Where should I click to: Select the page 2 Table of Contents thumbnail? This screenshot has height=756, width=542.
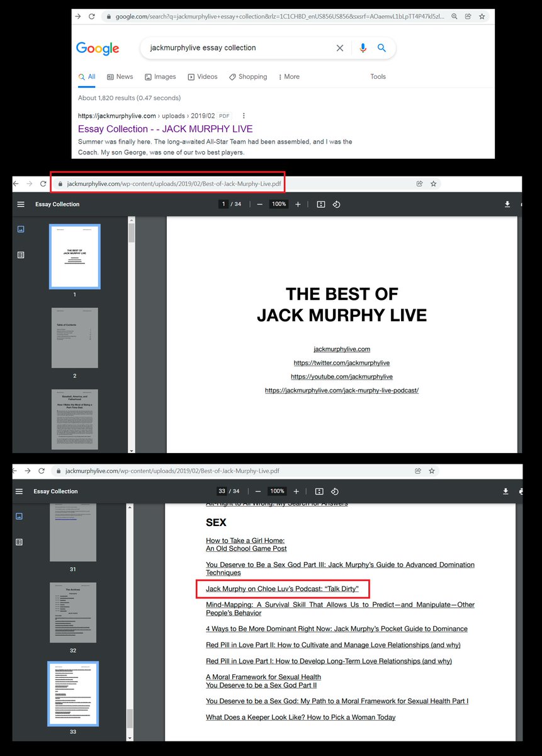(75, 338)
